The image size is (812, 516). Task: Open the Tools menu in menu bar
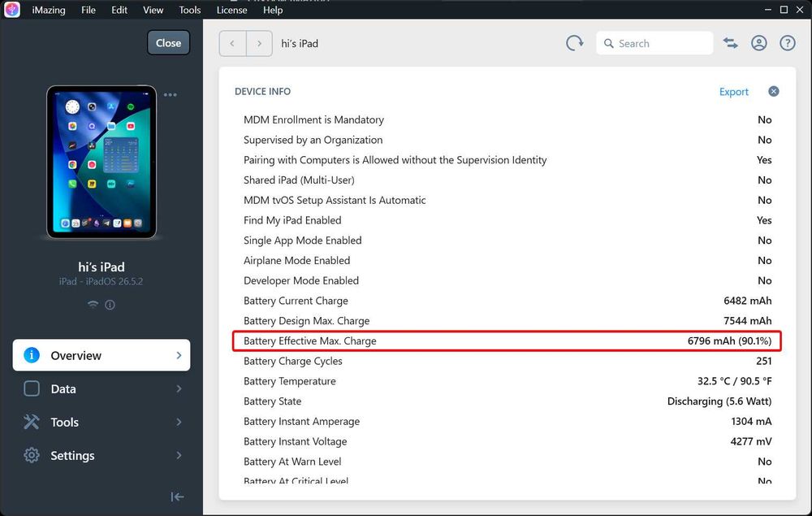pos(189,10)
